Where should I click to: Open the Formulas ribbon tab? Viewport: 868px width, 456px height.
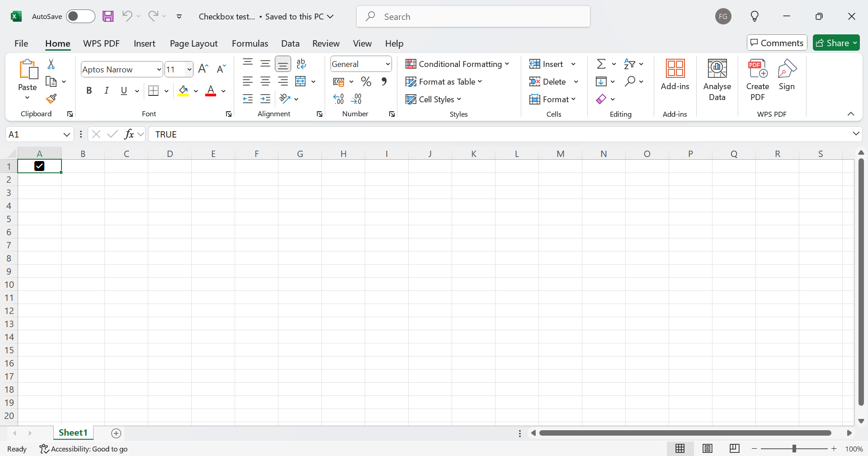click(250, 43)
